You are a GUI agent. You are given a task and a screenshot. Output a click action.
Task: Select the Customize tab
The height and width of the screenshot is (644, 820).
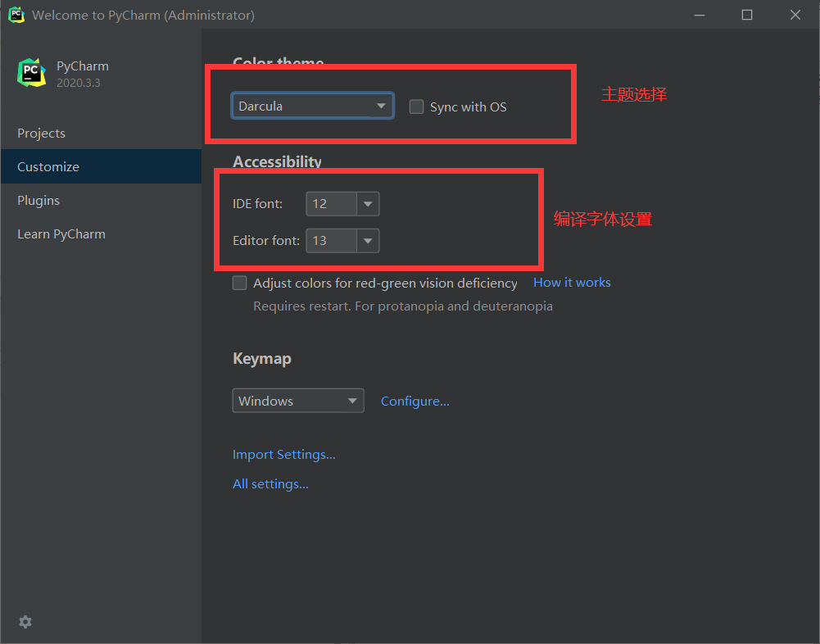pos(101,166)
